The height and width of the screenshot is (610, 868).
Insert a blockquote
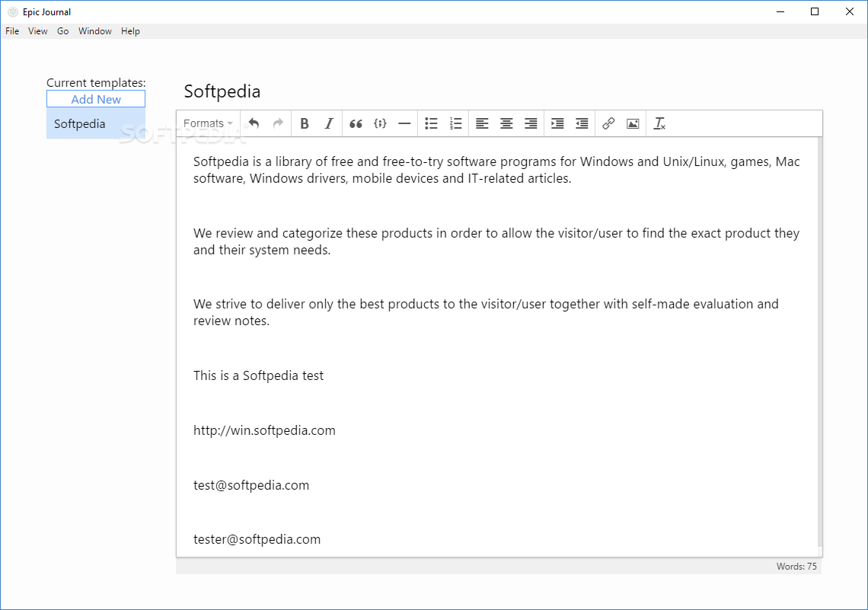tap(356, 123)
